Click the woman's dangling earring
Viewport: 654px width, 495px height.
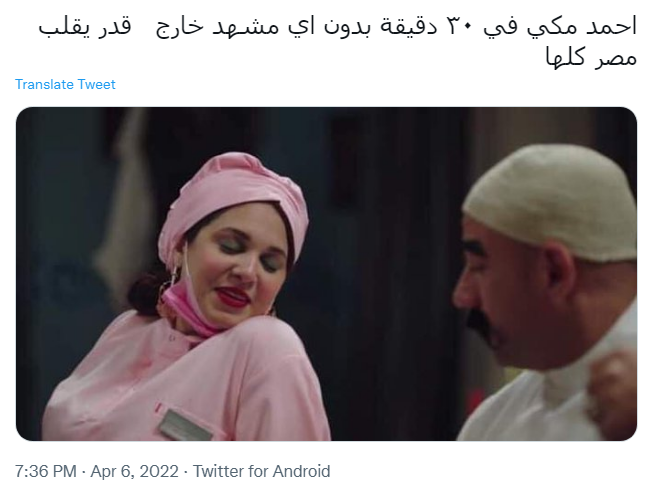[x=172, y=279]
